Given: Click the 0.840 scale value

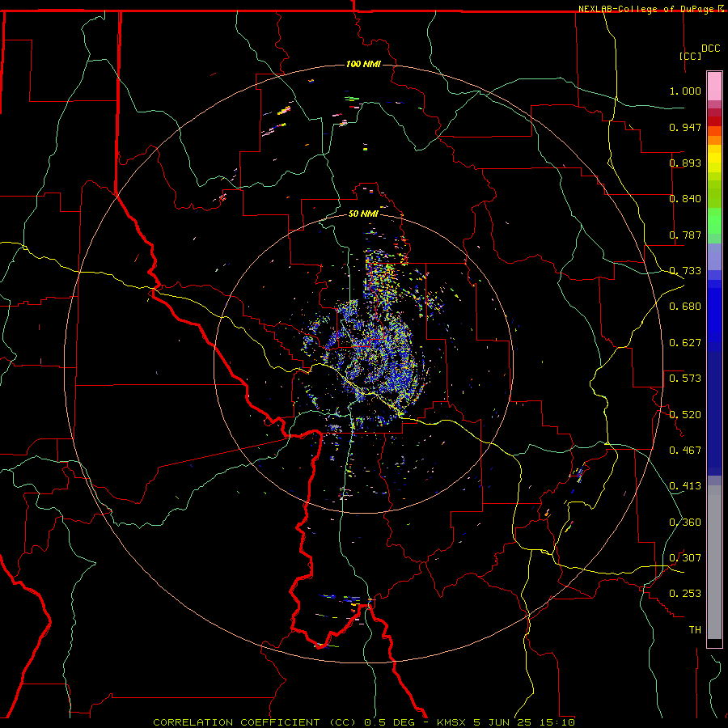Looking at the screenshot, I should click(x=685, y=199).
